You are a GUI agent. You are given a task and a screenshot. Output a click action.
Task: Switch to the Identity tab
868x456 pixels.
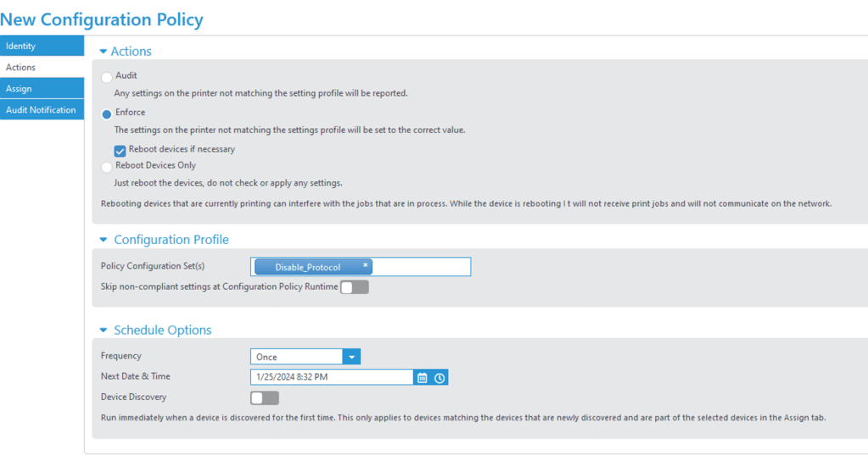tap(42, 46)
